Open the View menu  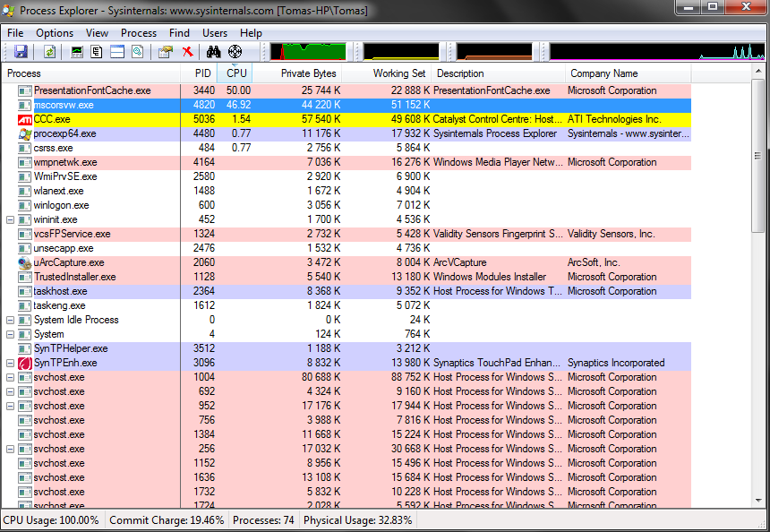coord(97,33)
